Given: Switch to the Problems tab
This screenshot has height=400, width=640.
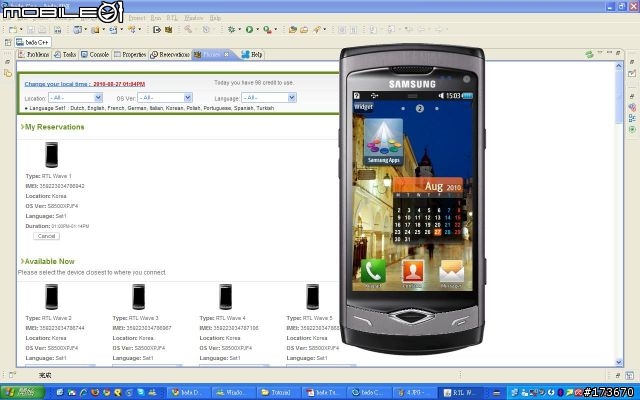Looking at the screenshot, I should pyautogui.click(x=34, y=54).
